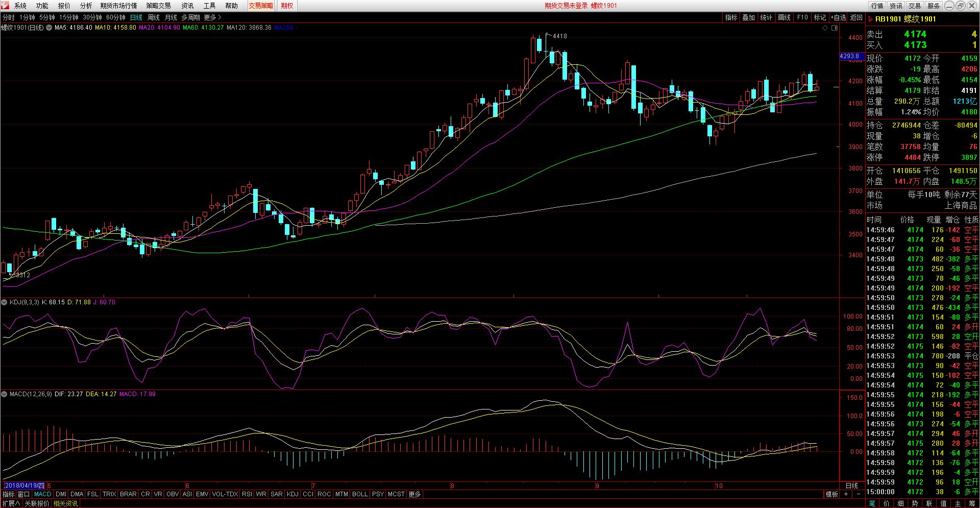Select the RSI indicator tab
Viewport: 980px width, 508px height.
pyautogui.click(x=247, y=494)
